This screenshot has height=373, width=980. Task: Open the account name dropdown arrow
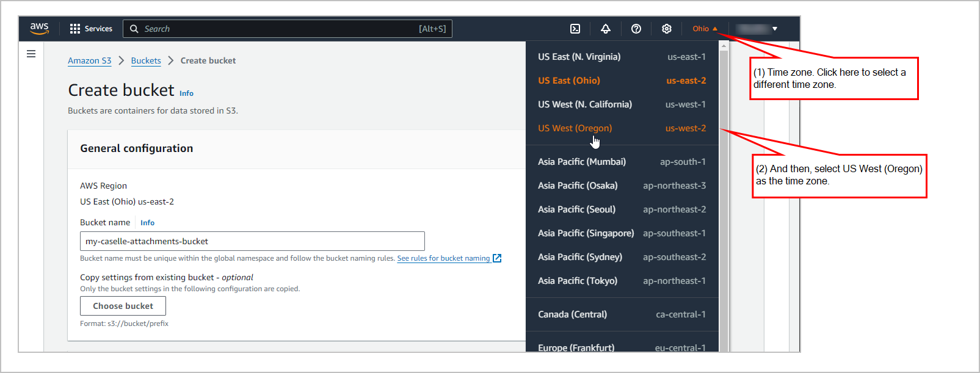pos(775,29)
